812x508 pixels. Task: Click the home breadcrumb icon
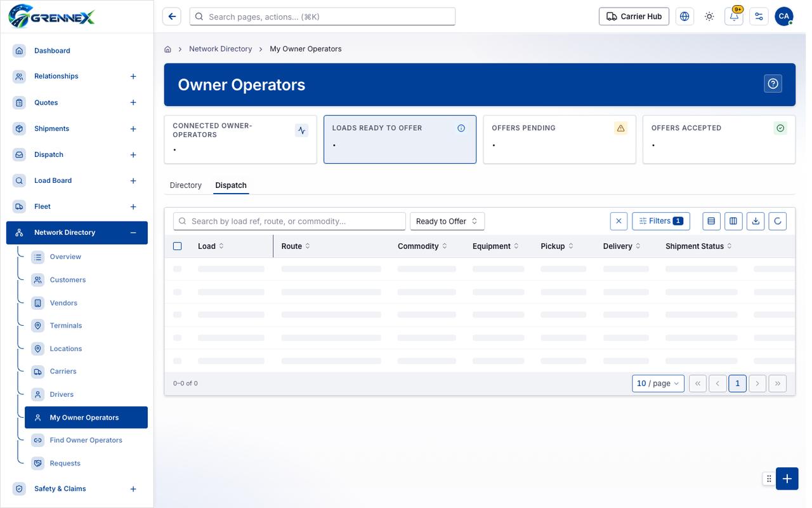coord(168,49)
